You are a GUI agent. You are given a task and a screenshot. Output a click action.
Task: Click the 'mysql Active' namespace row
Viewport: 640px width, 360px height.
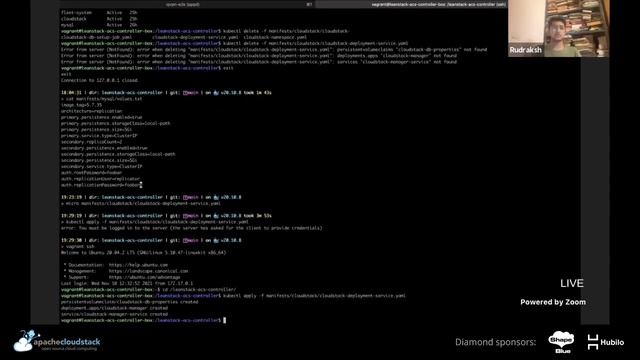coord(99,25)
